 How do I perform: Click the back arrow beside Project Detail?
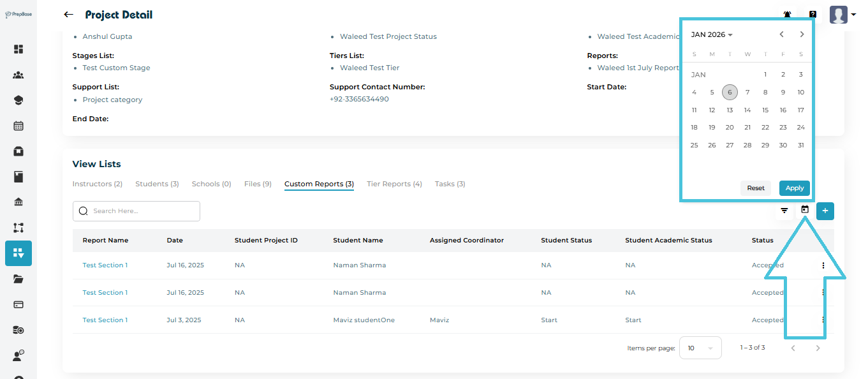[x=69, y=15]
